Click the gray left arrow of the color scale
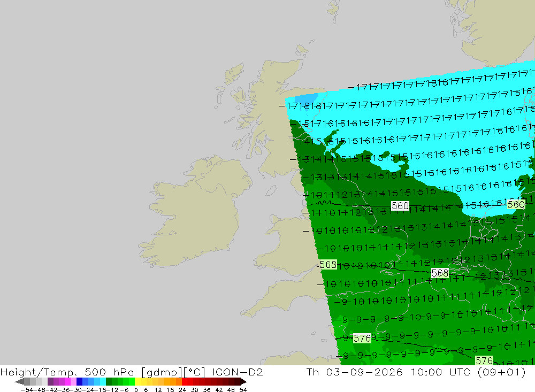 [x=19, y=381]
